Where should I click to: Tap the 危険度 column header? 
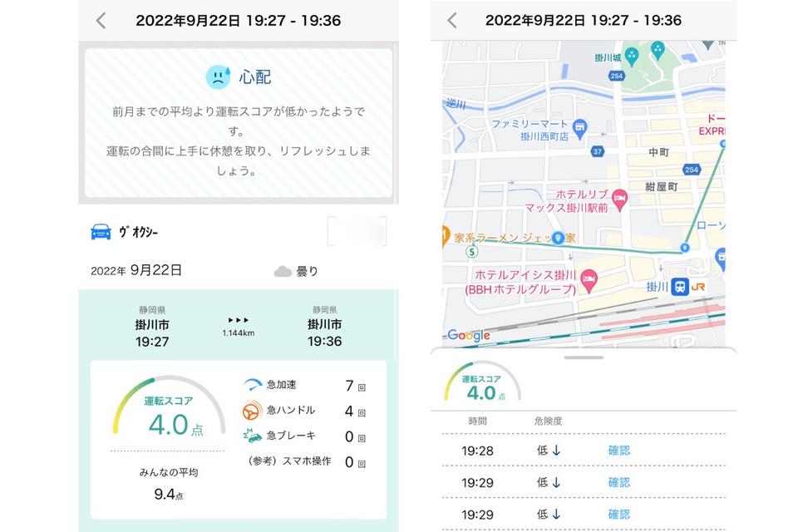548,421
